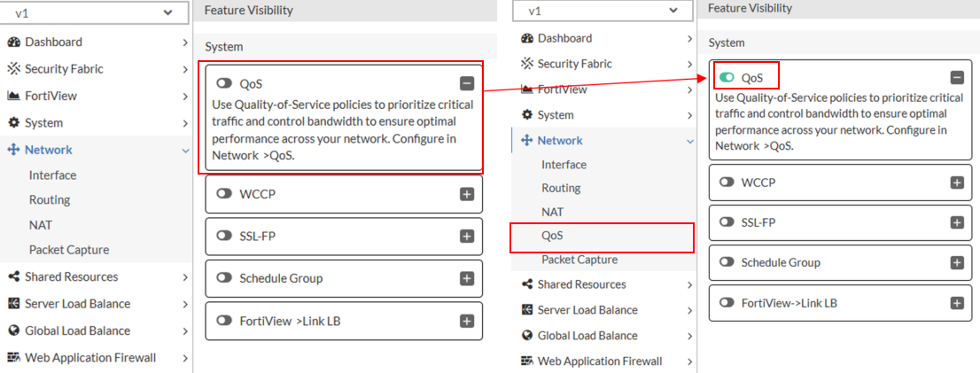This screenshot has height=373, width=980.
Task: Click Interface under Network in left screenshot
Action: click(52, 175)
